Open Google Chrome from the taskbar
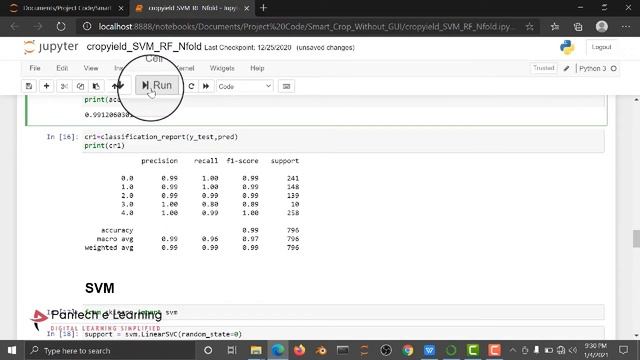This screenshot has height=360, width=640. (x=407, y=350)
